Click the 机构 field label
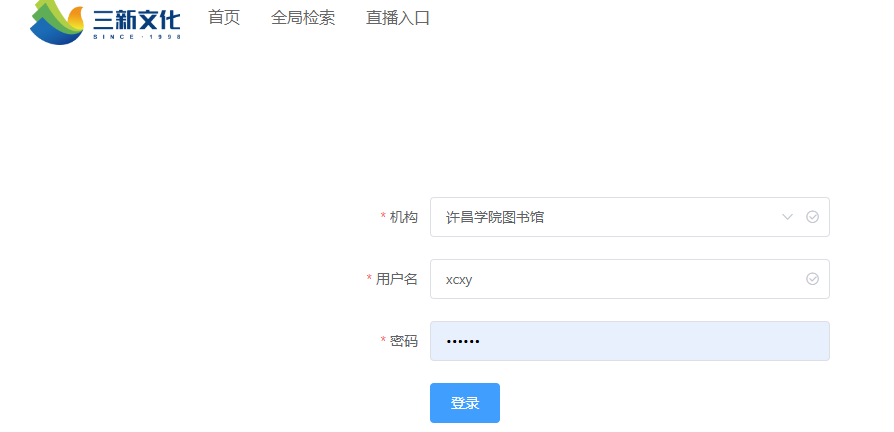 [x=404, y=217]
